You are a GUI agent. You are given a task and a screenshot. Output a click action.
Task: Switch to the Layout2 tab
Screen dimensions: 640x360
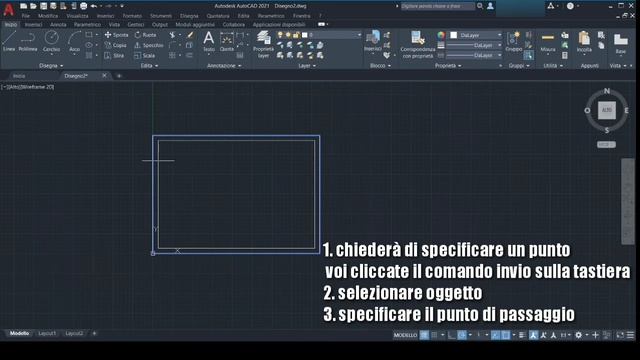coord(74,333)
